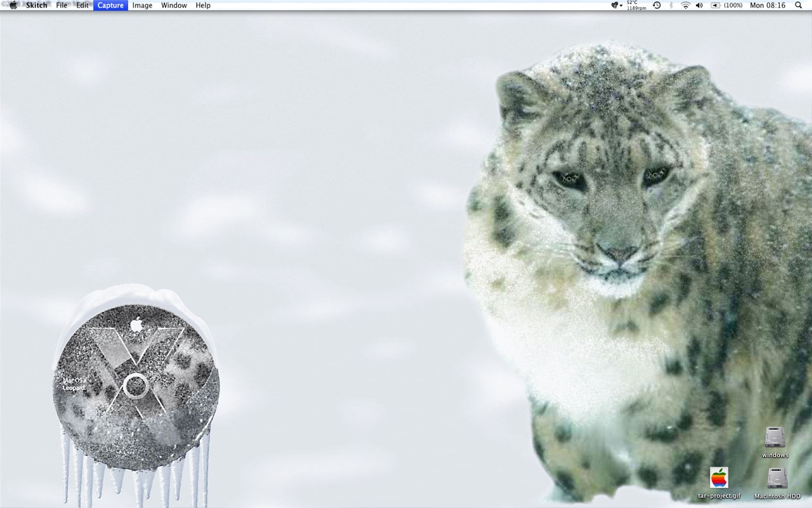Click the battery charging icon
Screen dimensions: 812x508
coord(716,5)
